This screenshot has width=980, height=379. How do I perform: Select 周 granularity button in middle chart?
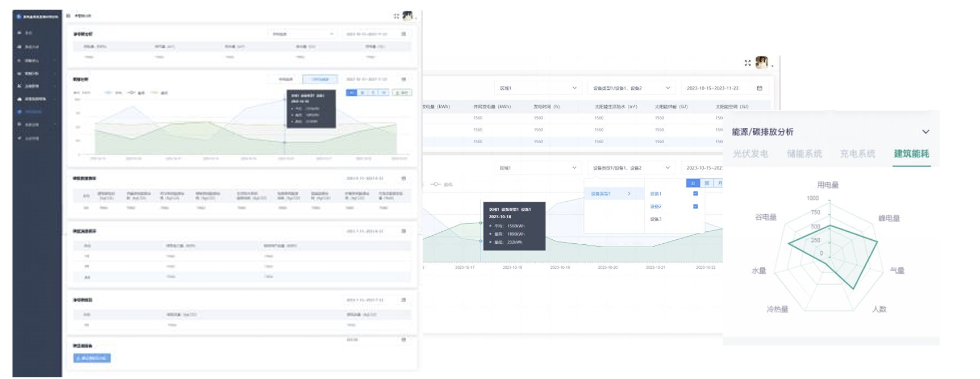pos(707,183)
